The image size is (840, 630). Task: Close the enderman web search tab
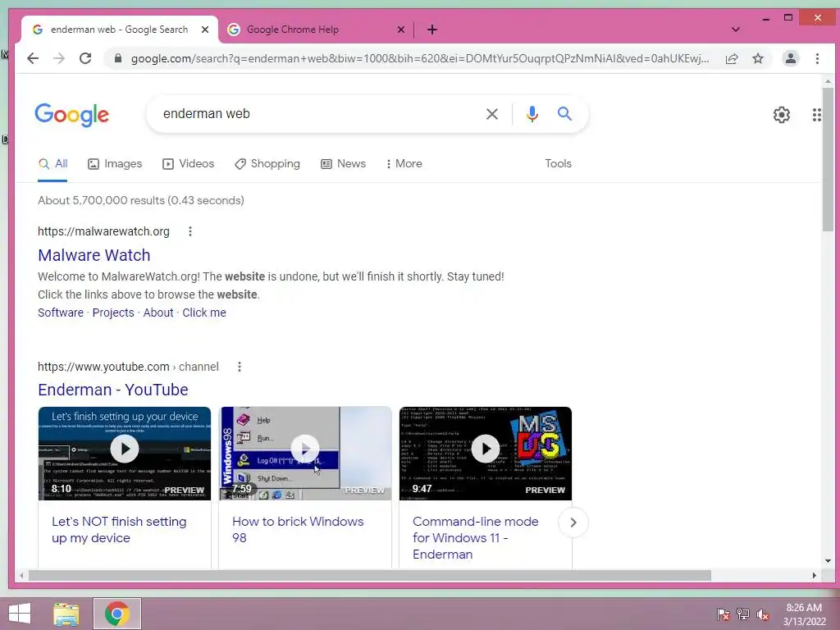(x=204, y=30)
